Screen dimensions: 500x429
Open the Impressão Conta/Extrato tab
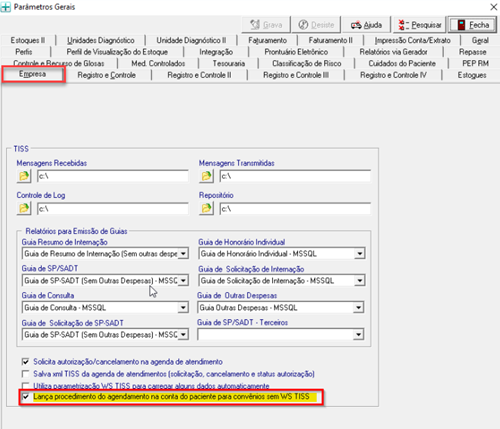coord(412,40)
